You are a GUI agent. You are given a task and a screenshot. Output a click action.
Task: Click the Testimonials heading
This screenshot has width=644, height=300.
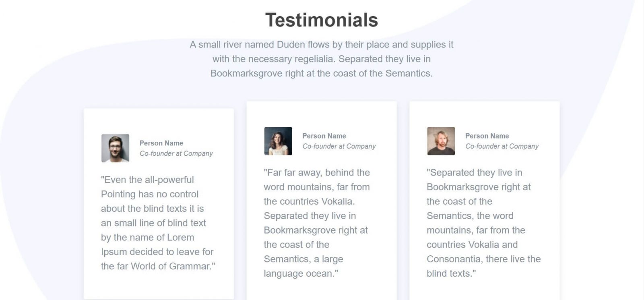322,20
